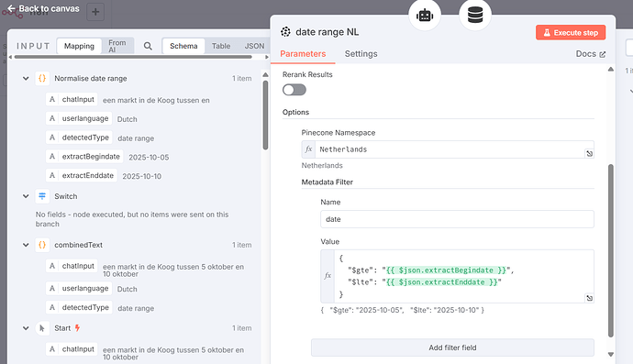Click into the metadata filter Name field
Screen dimensions: 633x364
457,219
